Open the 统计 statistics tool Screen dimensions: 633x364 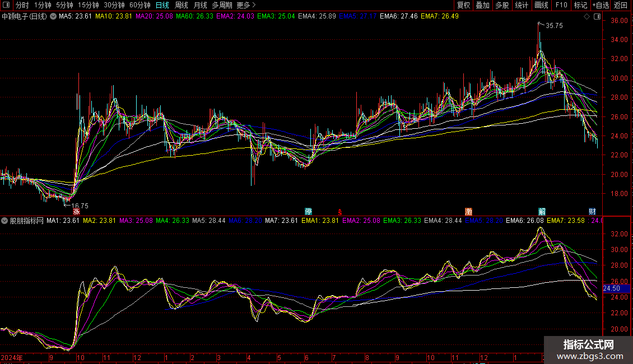(522, 5)
